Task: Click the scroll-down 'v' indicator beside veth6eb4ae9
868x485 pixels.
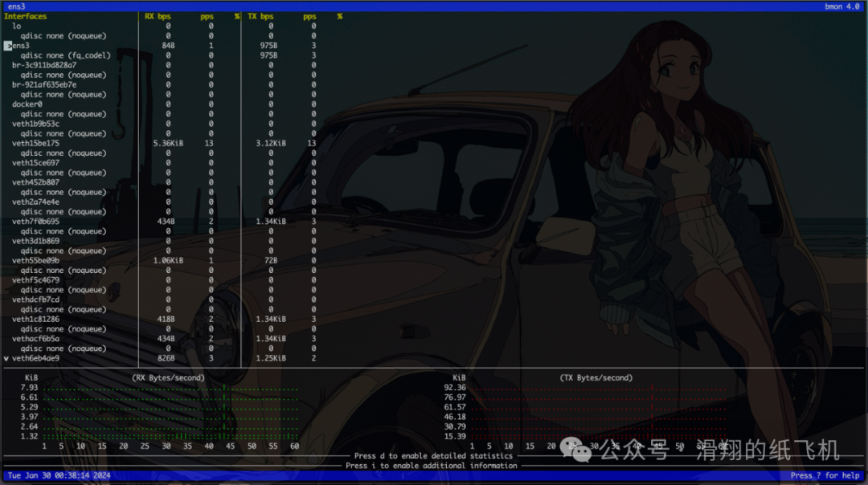Action: pyautogui.click(x=6, y=358)
